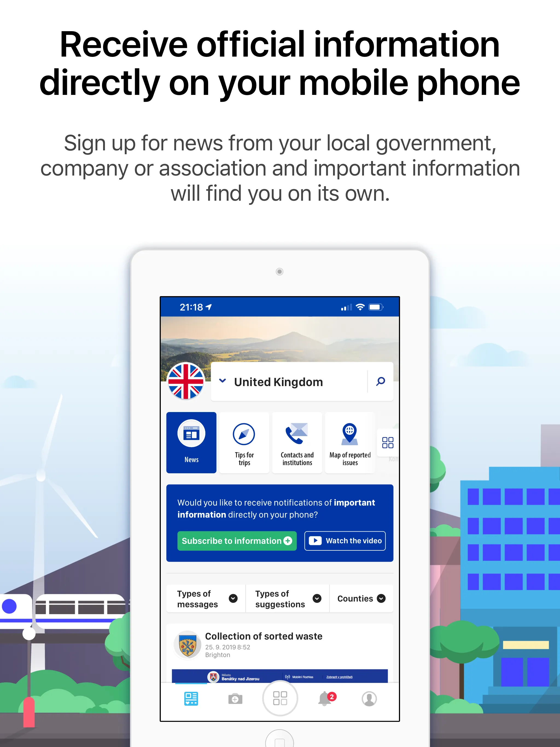Click Subscribe to information button

pos(235,541)
